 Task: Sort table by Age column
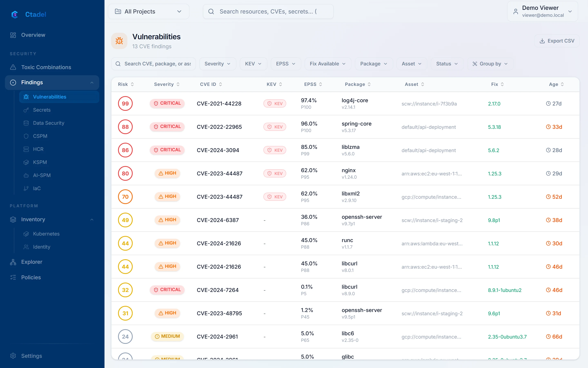coord(556,84)
